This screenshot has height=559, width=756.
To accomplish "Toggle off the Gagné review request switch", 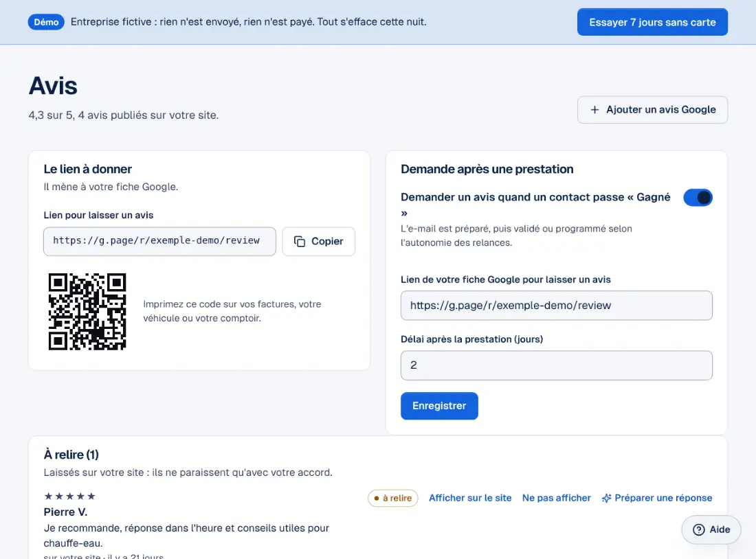I will pos(698,198).
